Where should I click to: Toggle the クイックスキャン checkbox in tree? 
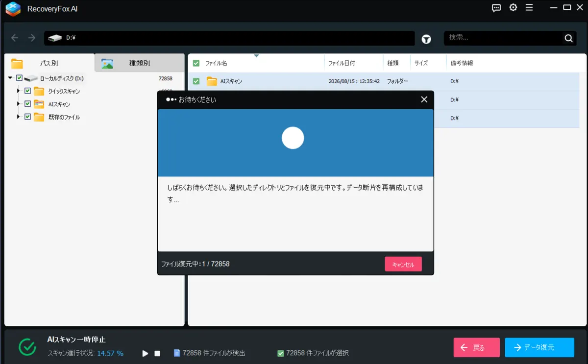[x=27, y=91]
